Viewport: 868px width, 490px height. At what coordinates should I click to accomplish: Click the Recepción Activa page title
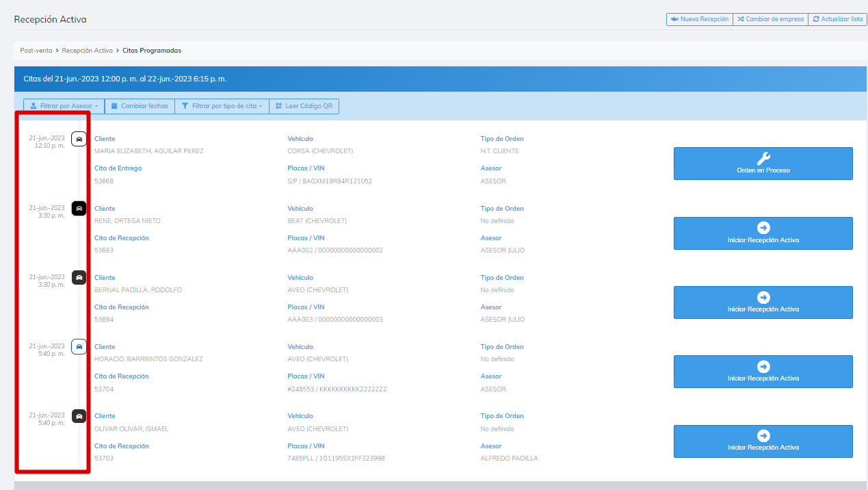point(50,19)
